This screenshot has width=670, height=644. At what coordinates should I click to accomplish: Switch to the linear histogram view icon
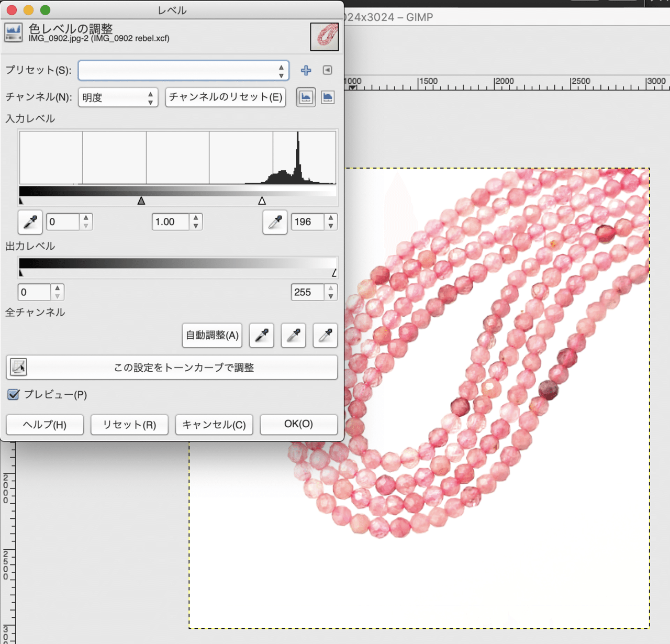306,97
